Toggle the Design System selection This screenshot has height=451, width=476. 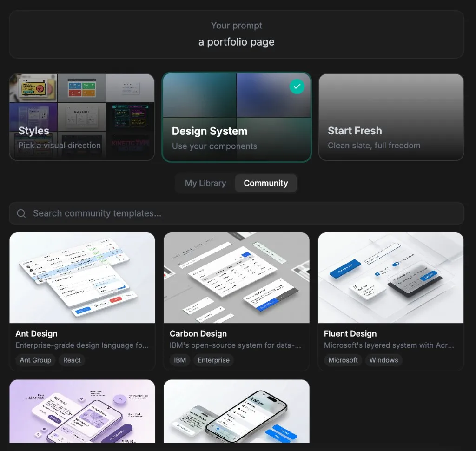[237, 117]
